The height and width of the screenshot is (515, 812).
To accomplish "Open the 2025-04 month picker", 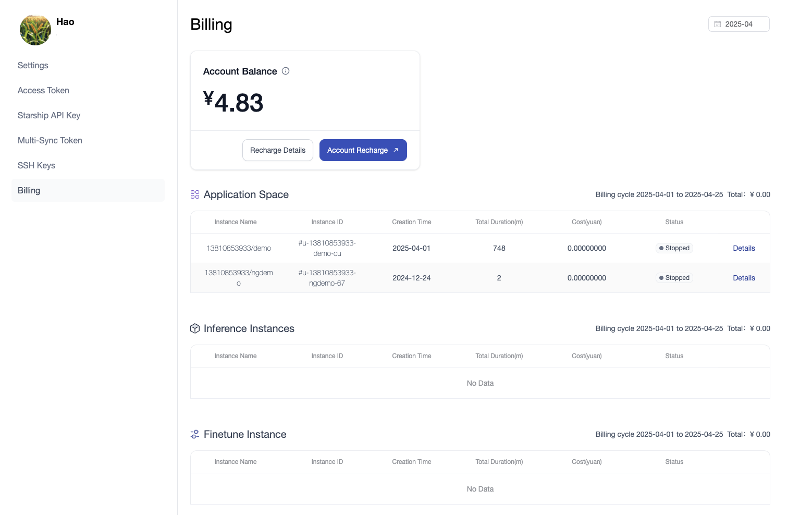I will [739, 24].
